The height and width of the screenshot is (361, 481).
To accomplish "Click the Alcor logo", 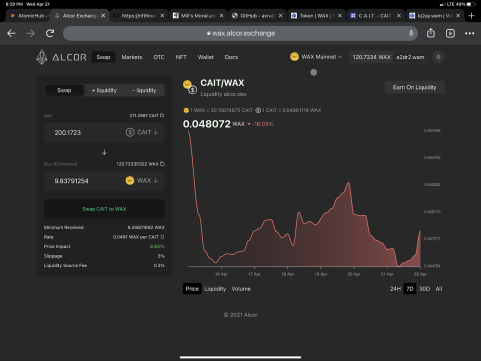I will coord(61,57).
